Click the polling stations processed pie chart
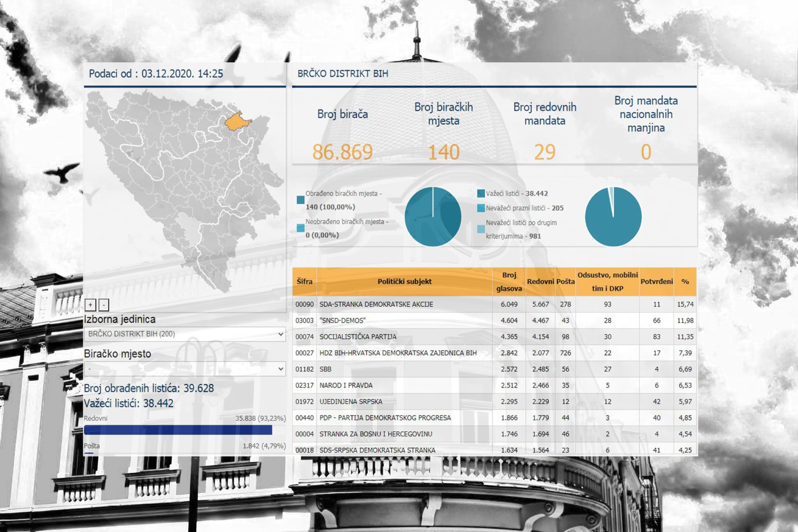This screenshot has height=532, width=798. click(433, 217)
